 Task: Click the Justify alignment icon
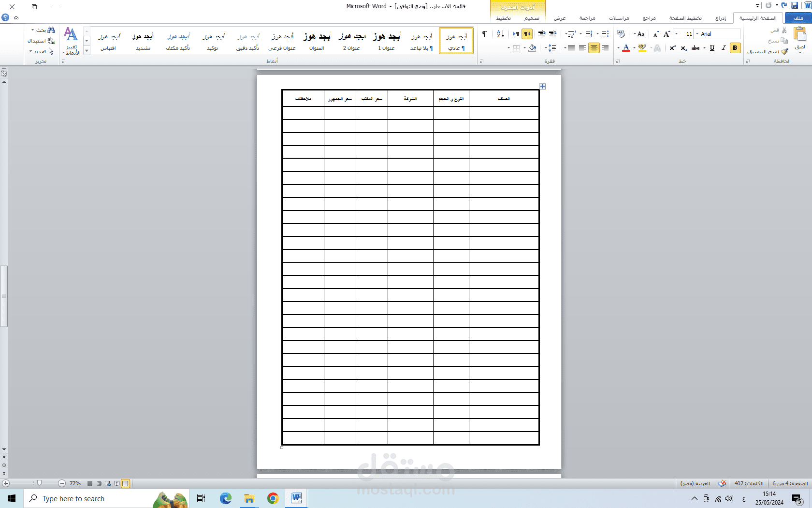[x=571, y=48]
